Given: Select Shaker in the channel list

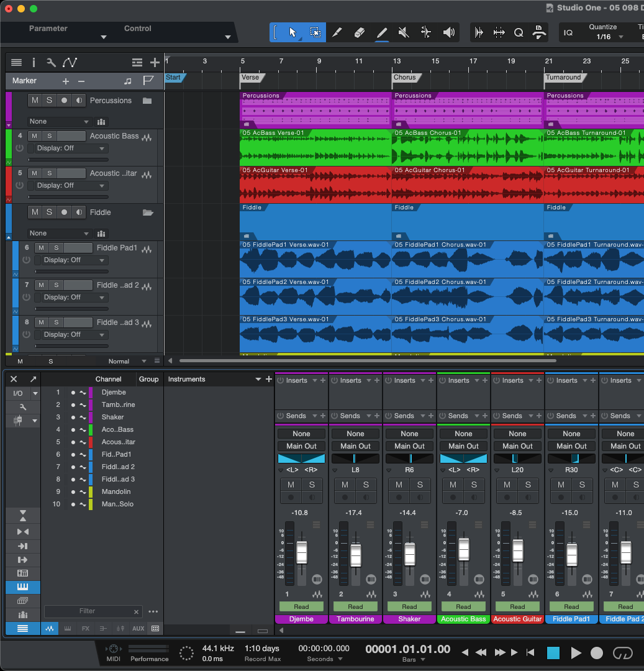Looking at the screenshot, I should click(x=113, y=418).
